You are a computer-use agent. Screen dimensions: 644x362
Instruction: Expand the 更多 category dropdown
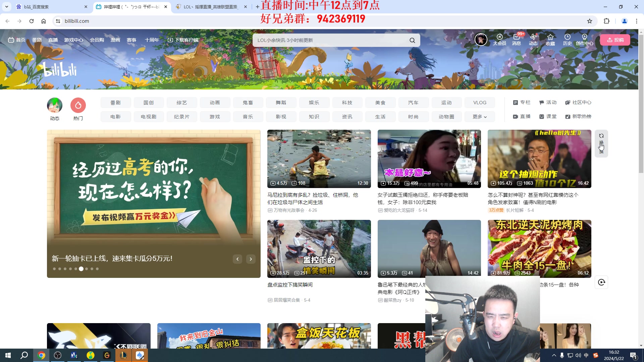(x=480, y=117)
